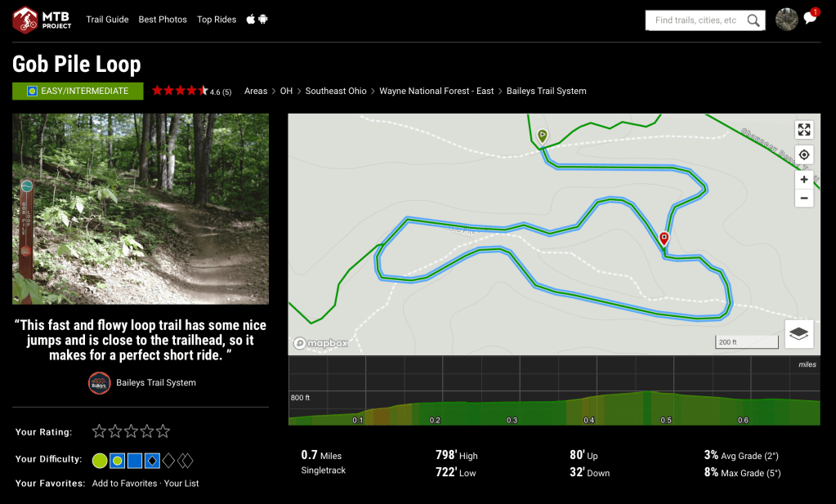
Task: Open the notifications chat bubble
Action: pyautogui.click(x=810, y=19)
